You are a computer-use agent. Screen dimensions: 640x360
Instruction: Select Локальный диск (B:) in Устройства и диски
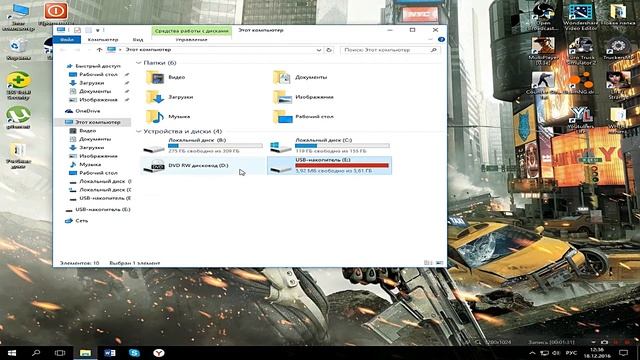pyautogui.click(x=203, y=146)
